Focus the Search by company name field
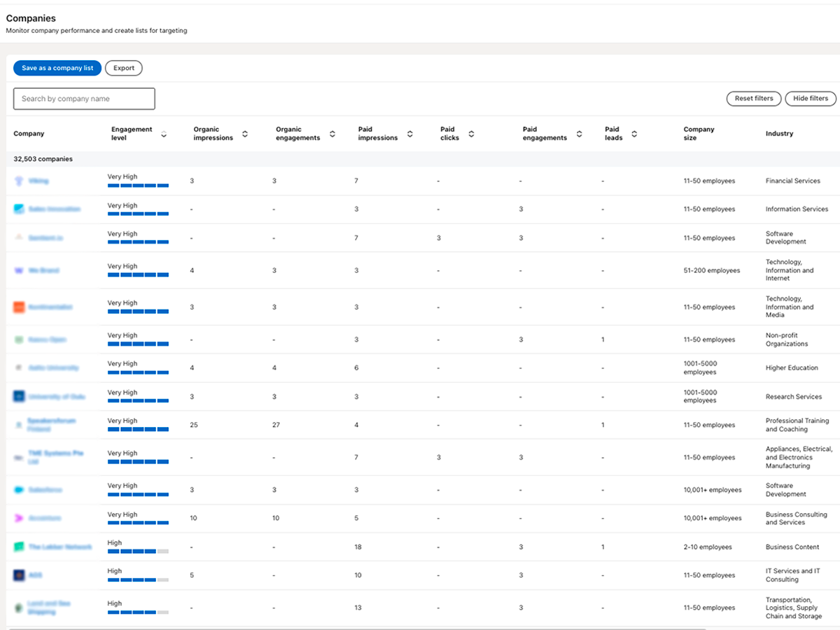The height and width of the screenshot is (630, 840). click(x=84, y=99)
